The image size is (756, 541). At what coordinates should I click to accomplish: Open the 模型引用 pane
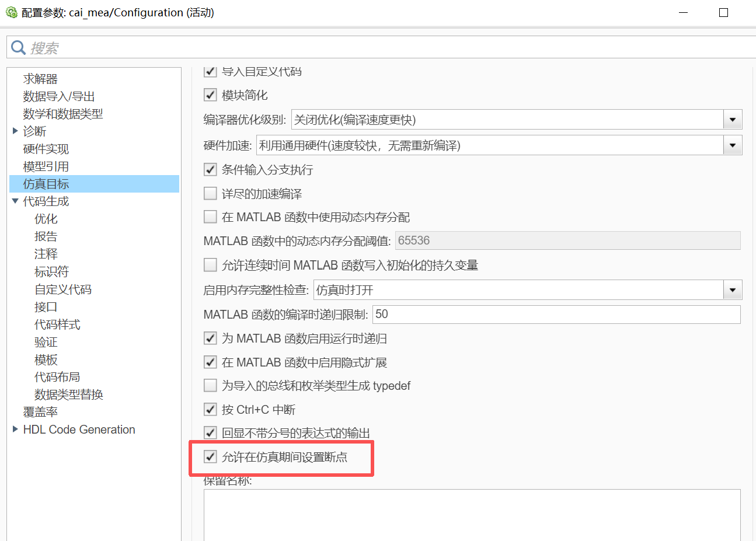click(x=46, y=166)
